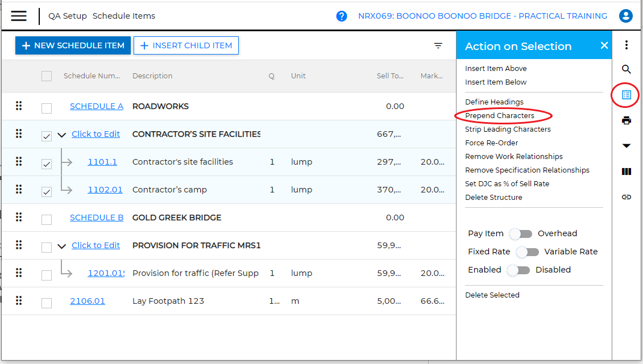
Task: Uncheck the 1101.1 row checkbox
Action: point(47,164)
